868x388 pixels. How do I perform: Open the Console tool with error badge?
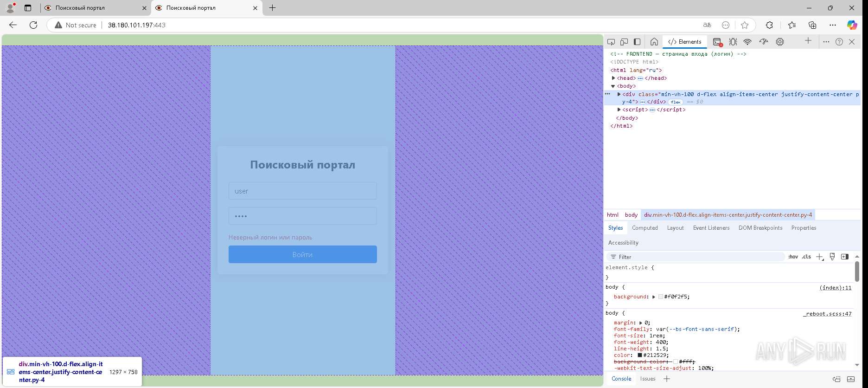(717, 42)
